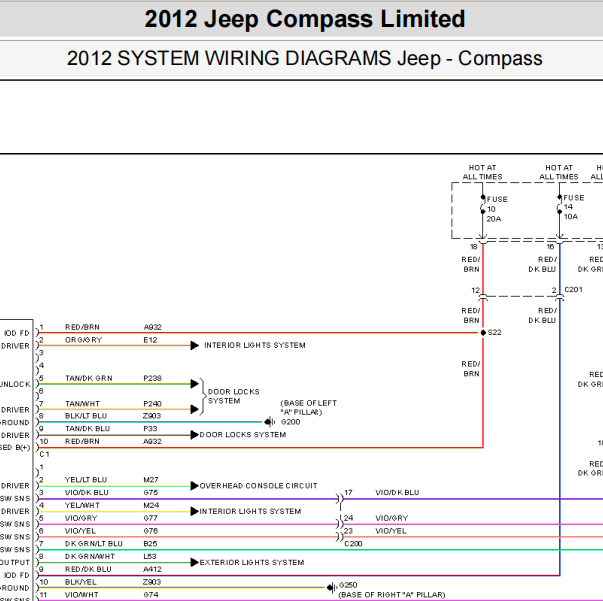Click the YEL/WHT wire color label
603x601 pixels.
point(82,505)
